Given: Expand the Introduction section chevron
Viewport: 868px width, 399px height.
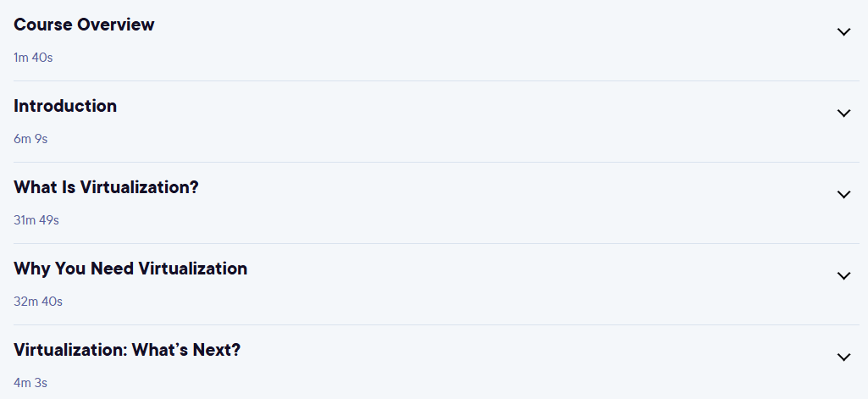Looking at the screenshot, I should tap(843, 114).
